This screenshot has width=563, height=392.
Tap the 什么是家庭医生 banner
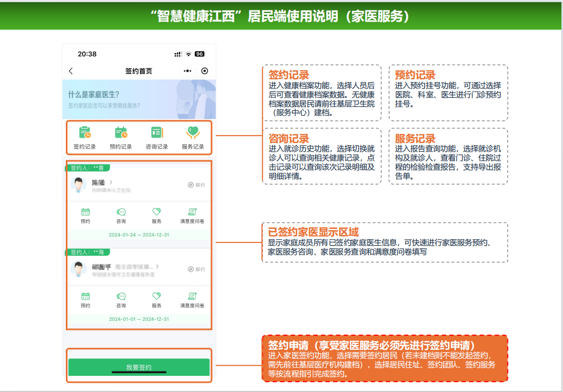click(139, 99)
